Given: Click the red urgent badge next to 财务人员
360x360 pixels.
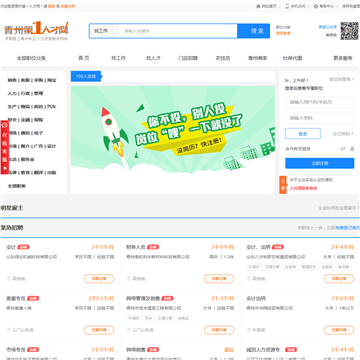Looking at the screenshot, I should tap(153, 247).
